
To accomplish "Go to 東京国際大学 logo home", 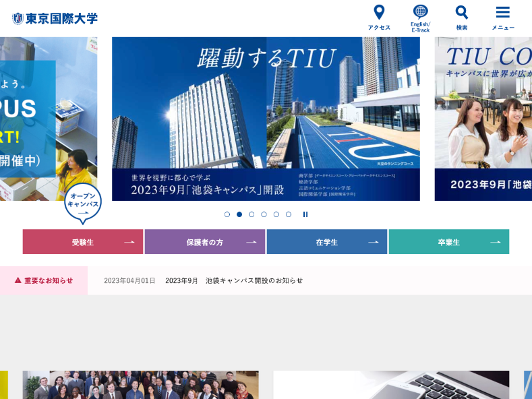I will pyautogui.click(x=55, y=18).
